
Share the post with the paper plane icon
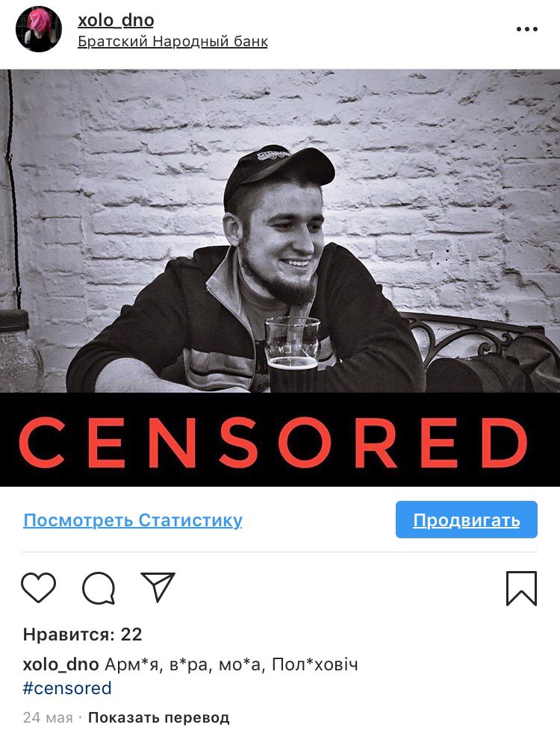[158, 587]
